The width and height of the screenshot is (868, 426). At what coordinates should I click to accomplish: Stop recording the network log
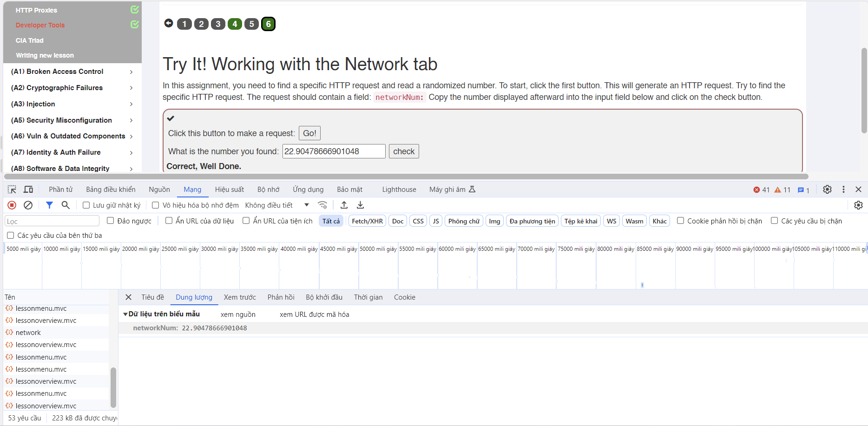click(12, 205)
